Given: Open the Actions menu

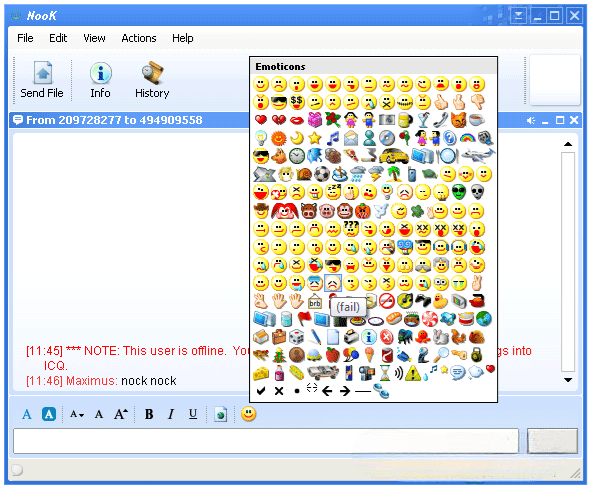Looking at the screenshot, I should pyautogui.click(x=139, y=38).
